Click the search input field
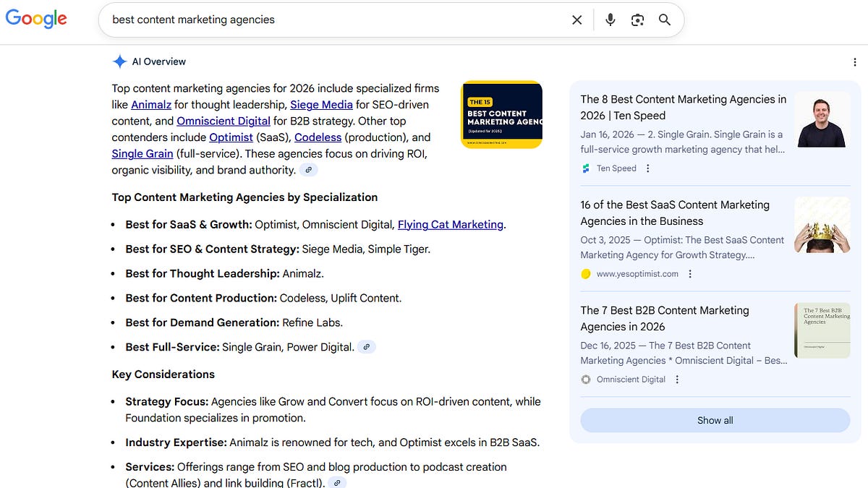The height and width of the screenshot is (488, 868). click(x=333, y=20)
